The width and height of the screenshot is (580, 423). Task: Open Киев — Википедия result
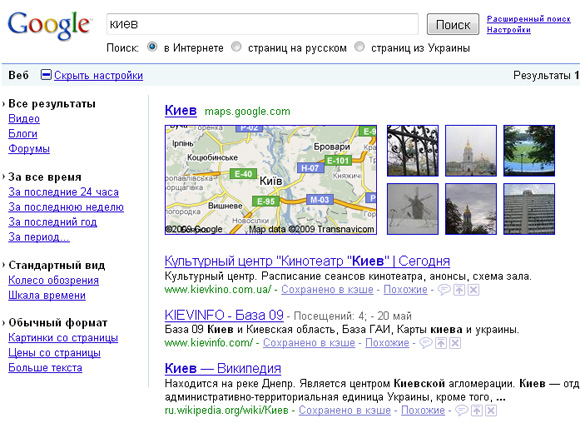pyautogui.click(x=223, y=368)
